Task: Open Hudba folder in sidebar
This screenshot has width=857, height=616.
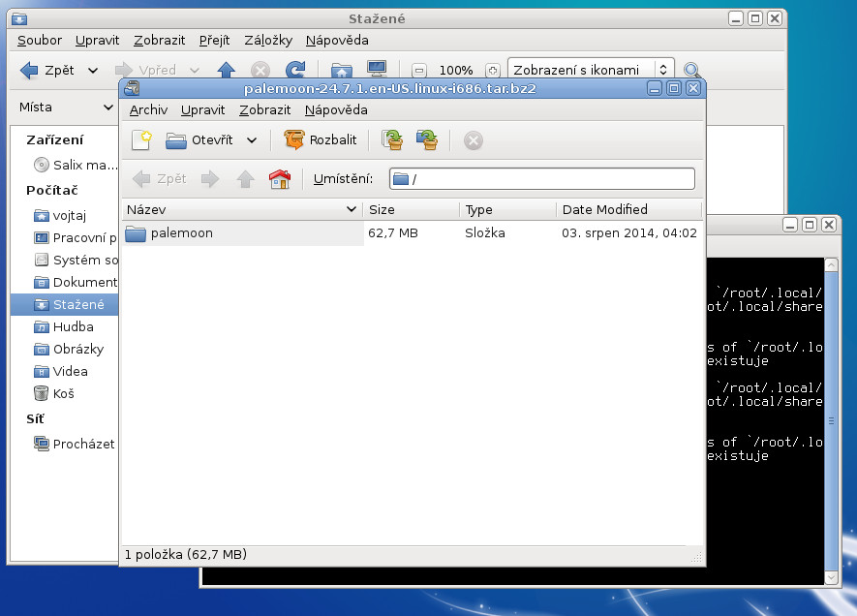Action: (63, 326)
